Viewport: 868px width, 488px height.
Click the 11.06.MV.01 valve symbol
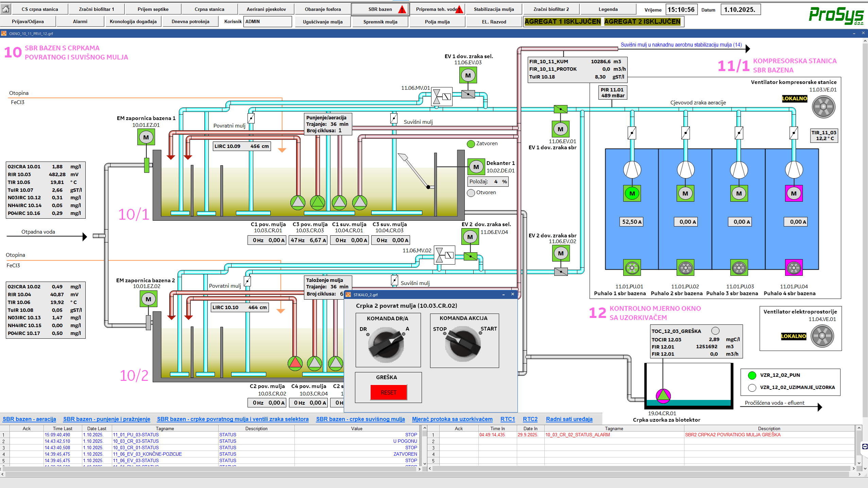[441, 97]
